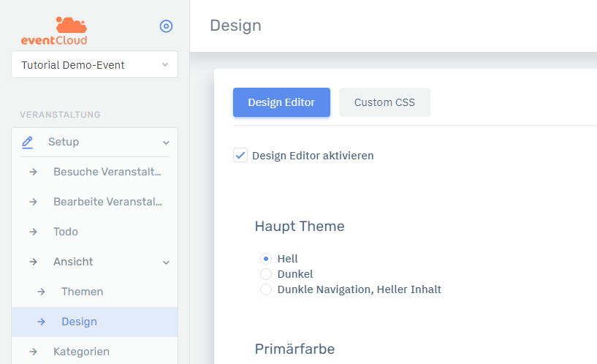Screen dimensions: 597x364
Task: Click arrow icon next to Bearbeite Veranstal…
Action: point(33,202)
